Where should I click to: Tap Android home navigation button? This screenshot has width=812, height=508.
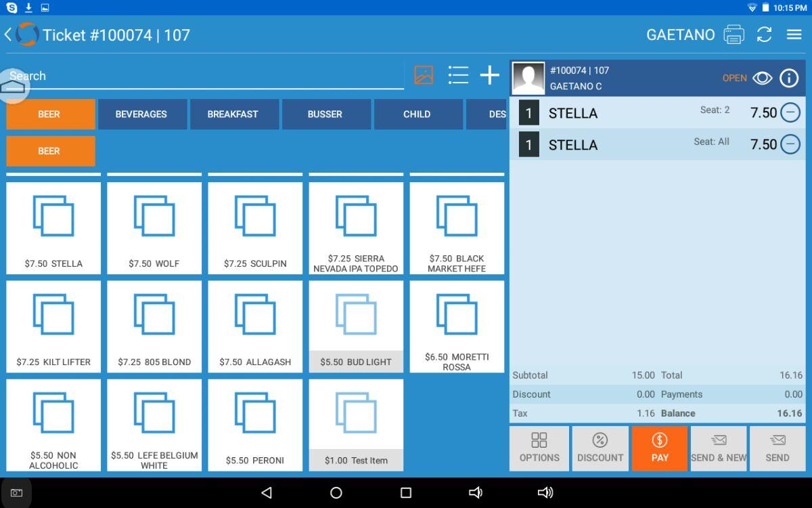click(336, 492)
